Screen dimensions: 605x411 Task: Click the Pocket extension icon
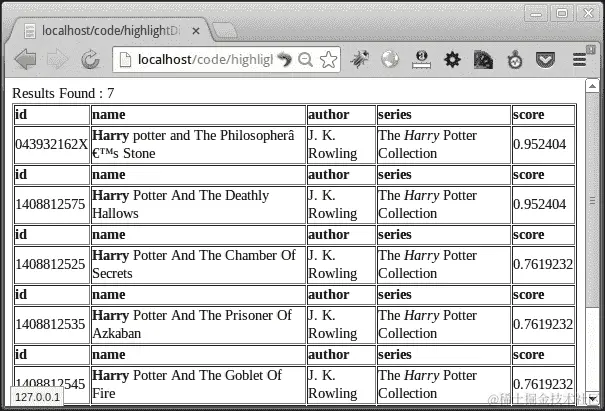point(545,60)
